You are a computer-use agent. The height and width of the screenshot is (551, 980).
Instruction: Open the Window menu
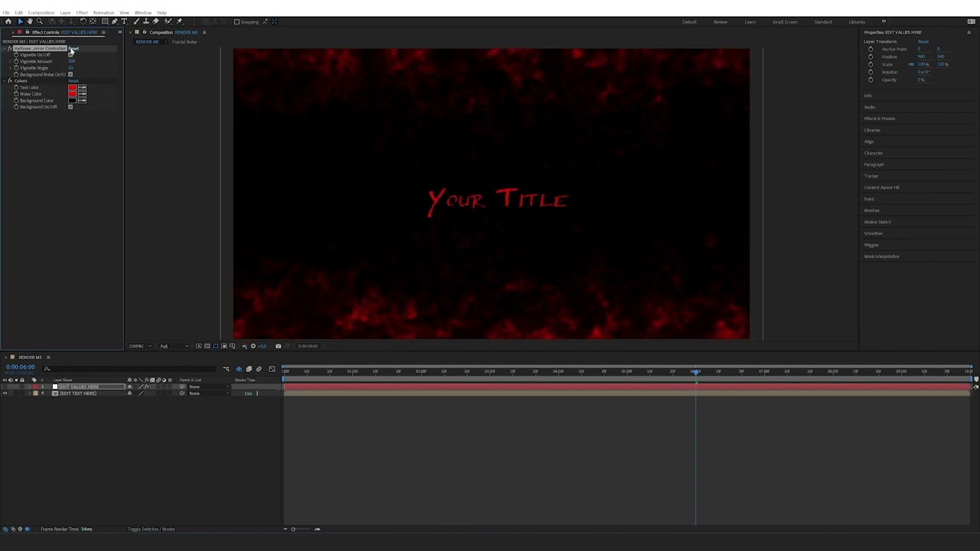tap(143, 12)
